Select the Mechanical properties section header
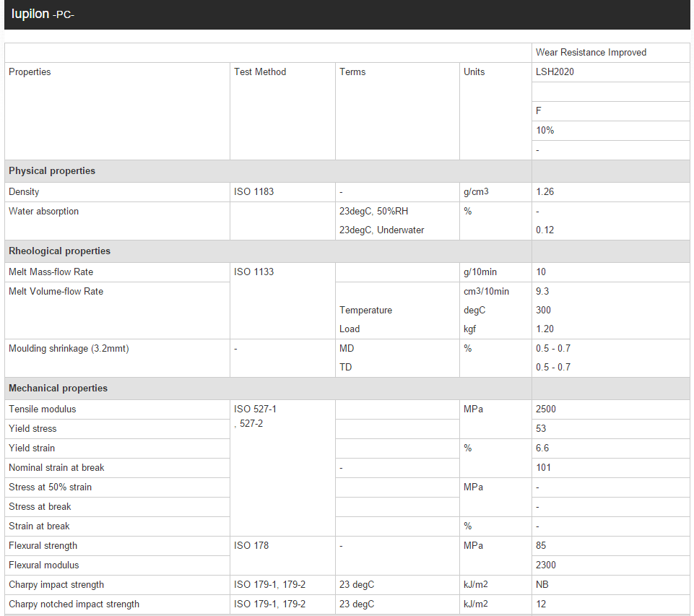694x616 pixels. click(58, 389)
